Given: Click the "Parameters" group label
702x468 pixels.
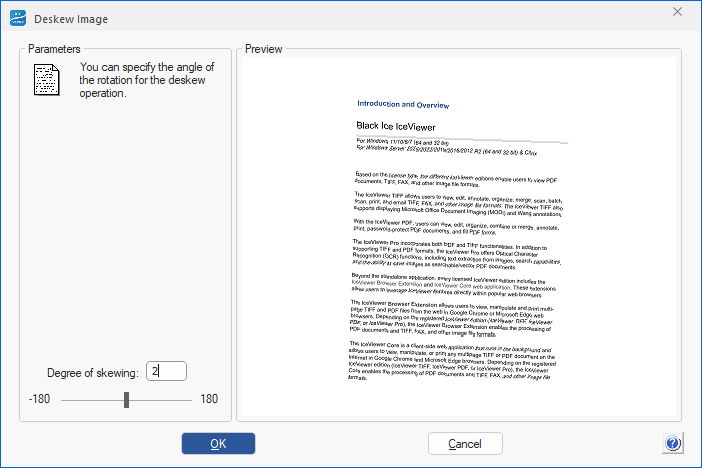Looking at the screenshot, I should [x=54, y=49].
